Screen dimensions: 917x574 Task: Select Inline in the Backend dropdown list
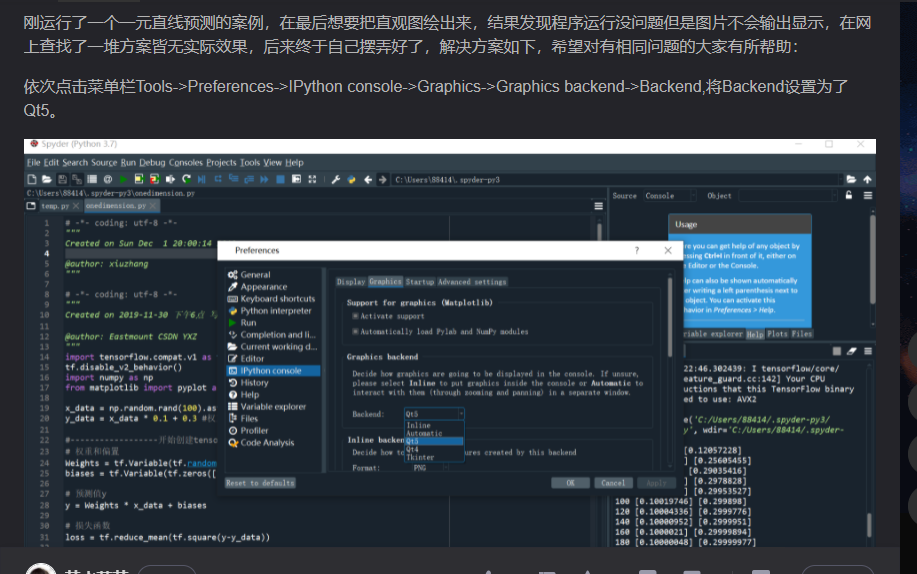point(435,425)
